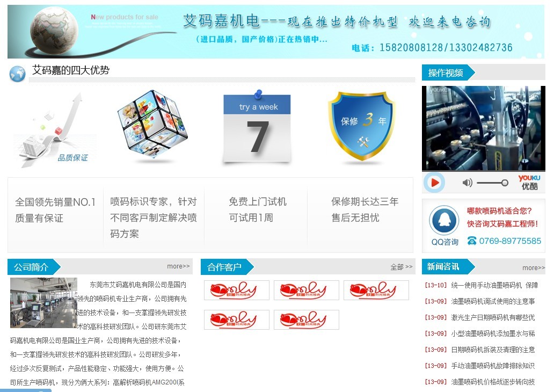The image size is (554, 392).
Task: Click New products for sale banner text
Action: click(x=125, y=17)
